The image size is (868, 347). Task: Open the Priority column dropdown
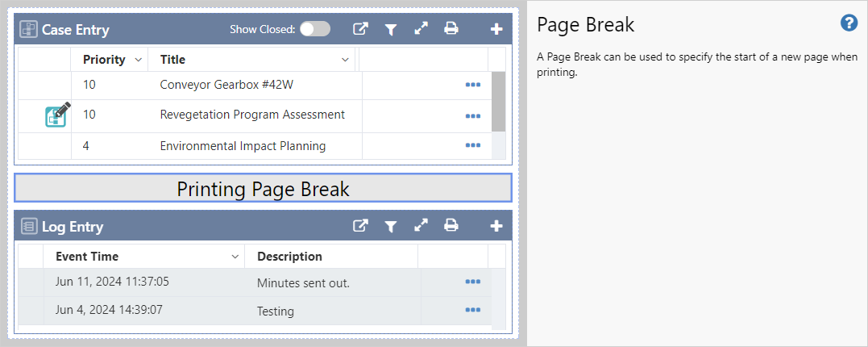(138, 60)
